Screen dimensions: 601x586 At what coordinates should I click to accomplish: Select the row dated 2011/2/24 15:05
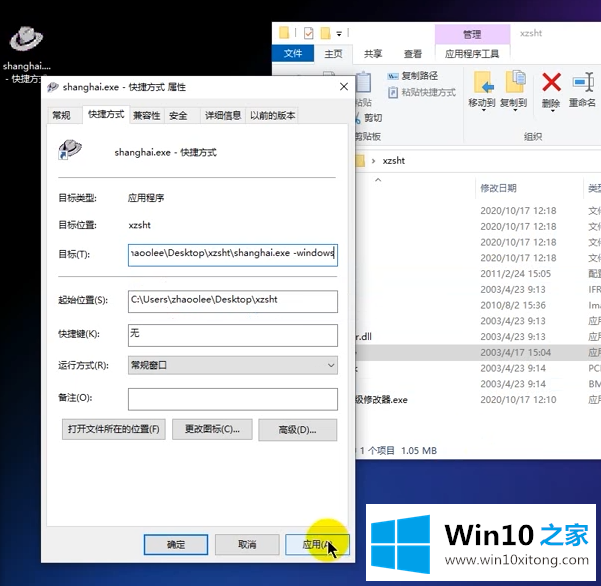click(x=478, y=274)
